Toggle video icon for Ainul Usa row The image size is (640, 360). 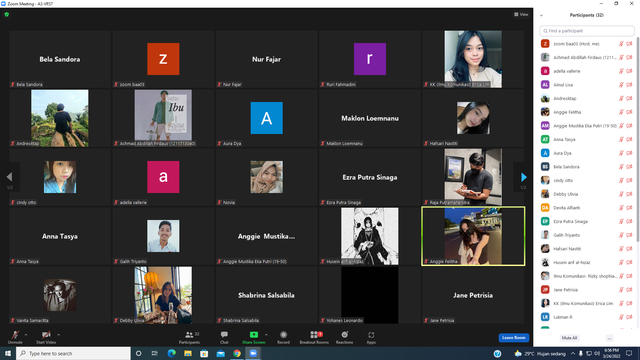coord(629,84)
